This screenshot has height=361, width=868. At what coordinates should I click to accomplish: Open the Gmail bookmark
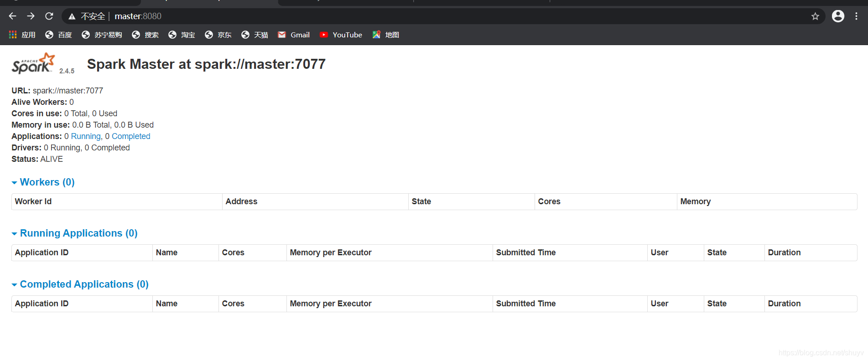point(294,35)
